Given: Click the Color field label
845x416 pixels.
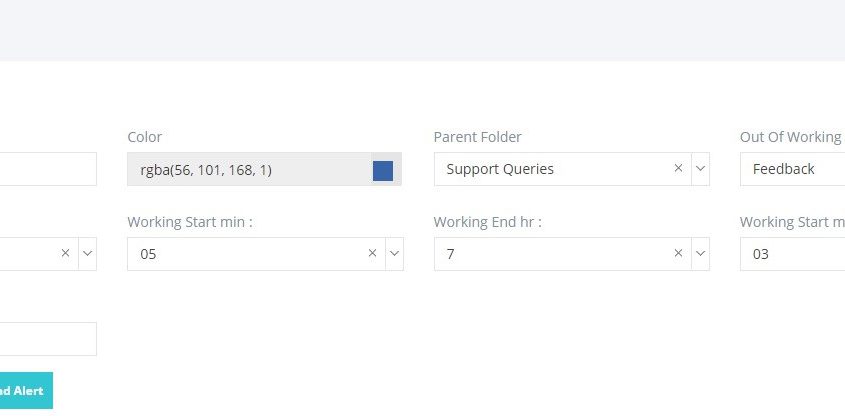Looking at the screenshot, I should pyautogui.click(x=144, y=137).
